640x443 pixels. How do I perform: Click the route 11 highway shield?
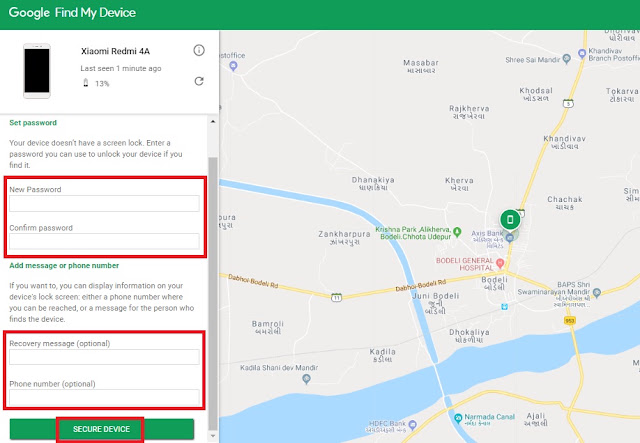tap(336, 298)
